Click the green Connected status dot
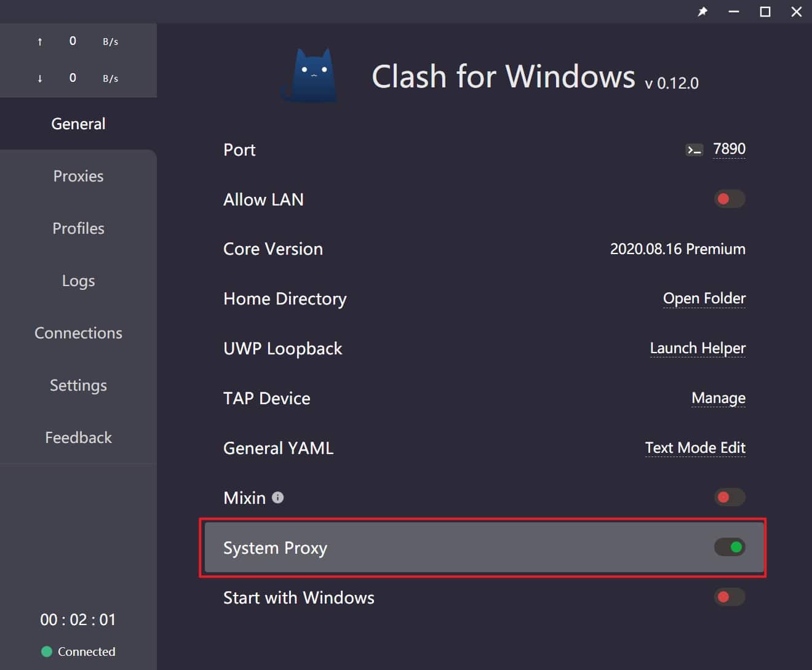 coord(46,652)
